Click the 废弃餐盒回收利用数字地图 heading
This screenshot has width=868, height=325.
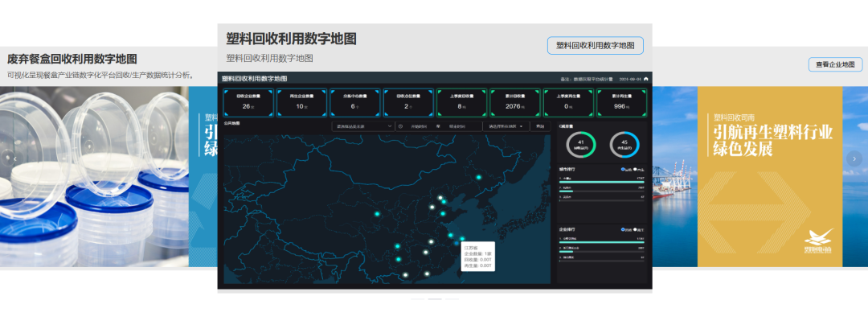pos(72,60)
